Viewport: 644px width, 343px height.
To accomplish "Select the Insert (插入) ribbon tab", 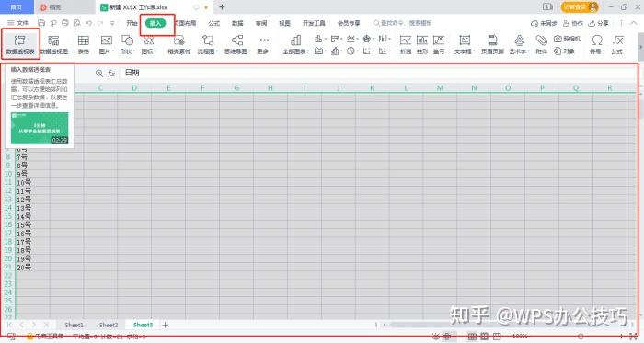I will pyautogui.click(x=155, y=23).
